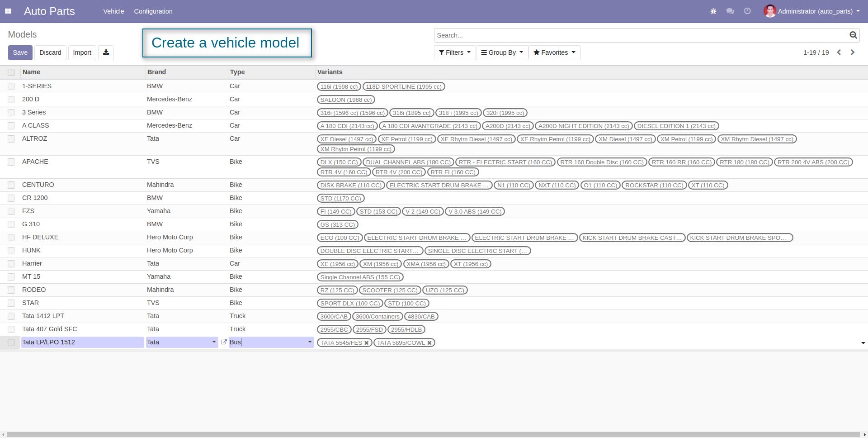Open the Group By dropdown
Screen dimensions: 868x438
[502, 52]
